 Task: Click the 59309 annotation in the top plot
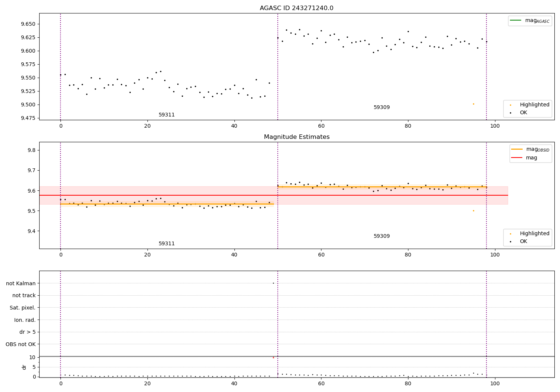pos(382,108)
